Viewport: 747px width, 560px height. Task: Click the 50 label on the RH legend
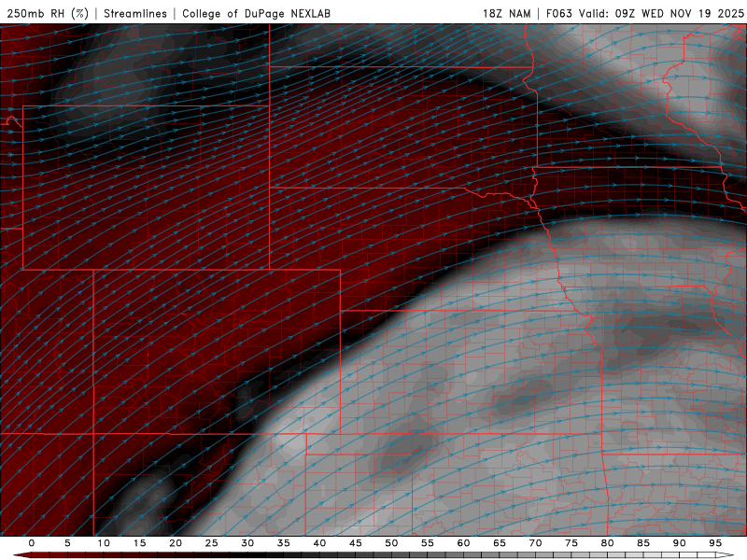[x=391, y=543]
